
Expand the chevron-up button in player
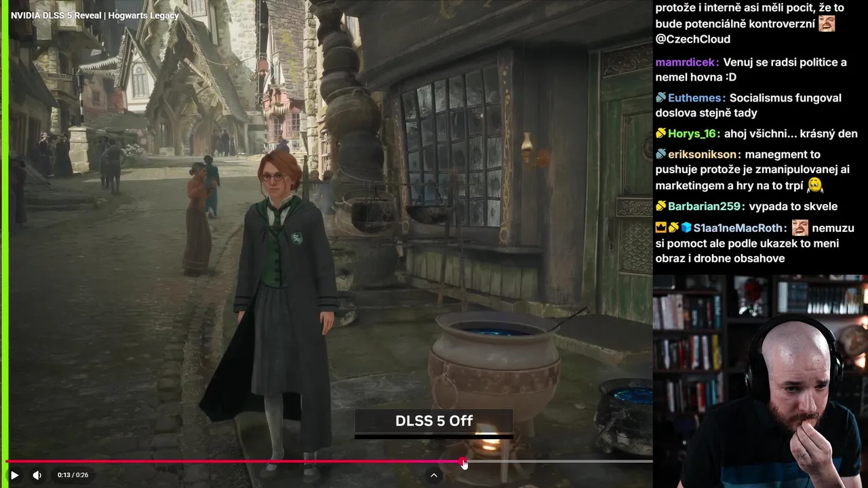[x=434, y=475]
